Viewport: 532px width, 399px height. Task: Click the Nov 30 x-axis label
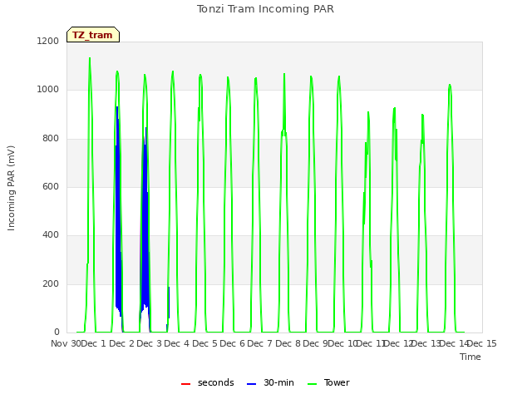(x=66, y=343)
